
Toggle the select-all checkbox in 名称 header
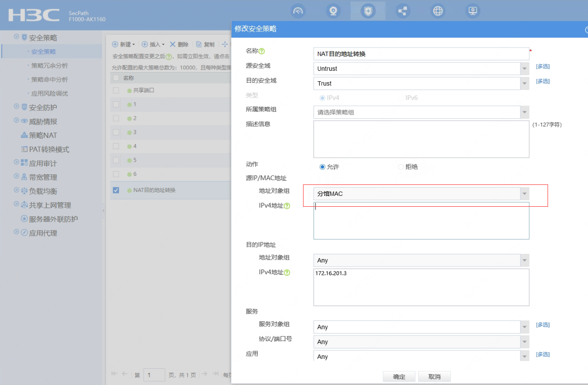point(116,78)
